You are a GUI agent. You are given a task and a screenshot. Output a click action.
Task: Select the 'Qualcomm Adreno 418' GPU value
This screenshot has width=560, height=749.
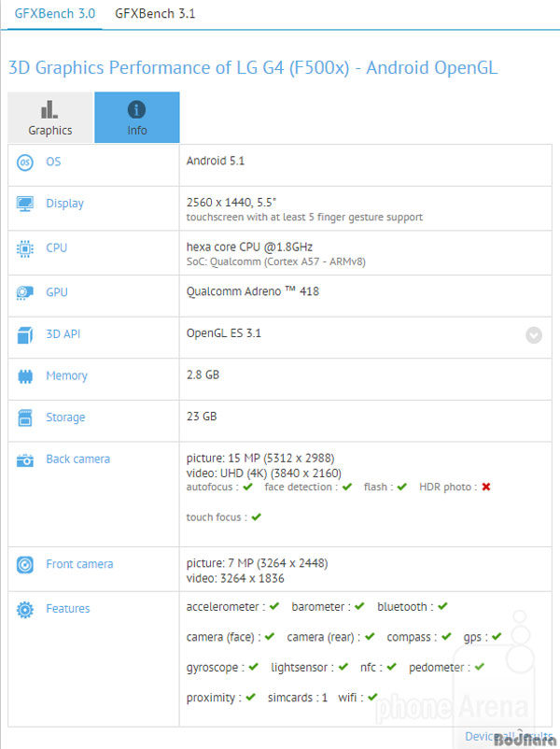pos(253,291)
